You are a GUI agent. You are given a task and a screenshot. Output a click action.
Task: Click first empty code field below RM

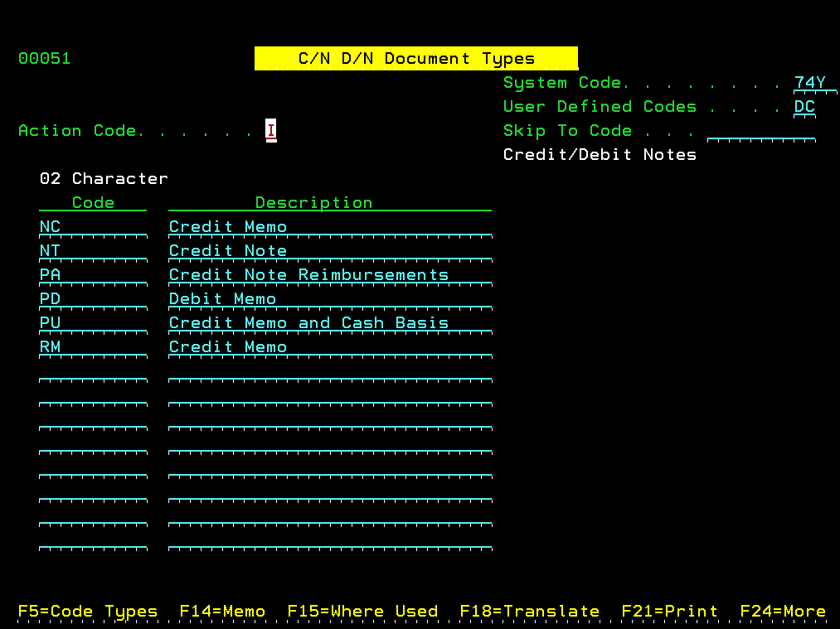click(93, 371)
